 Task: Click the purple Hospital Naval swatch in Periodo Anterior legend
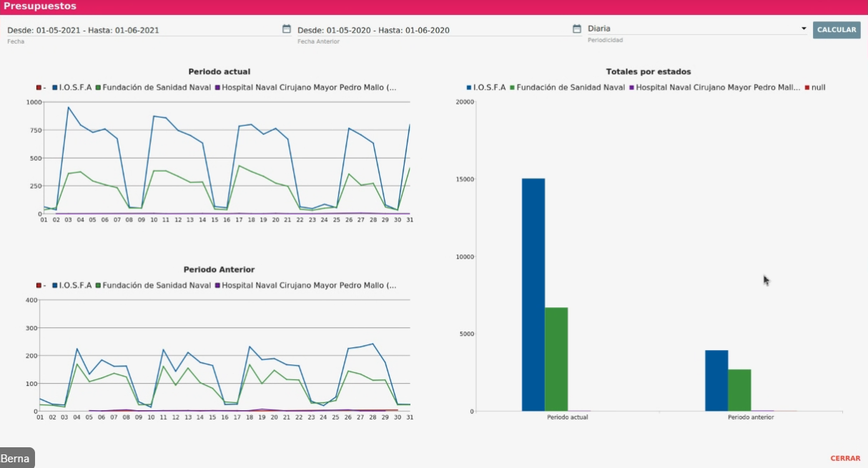click(x=217, y=286)
